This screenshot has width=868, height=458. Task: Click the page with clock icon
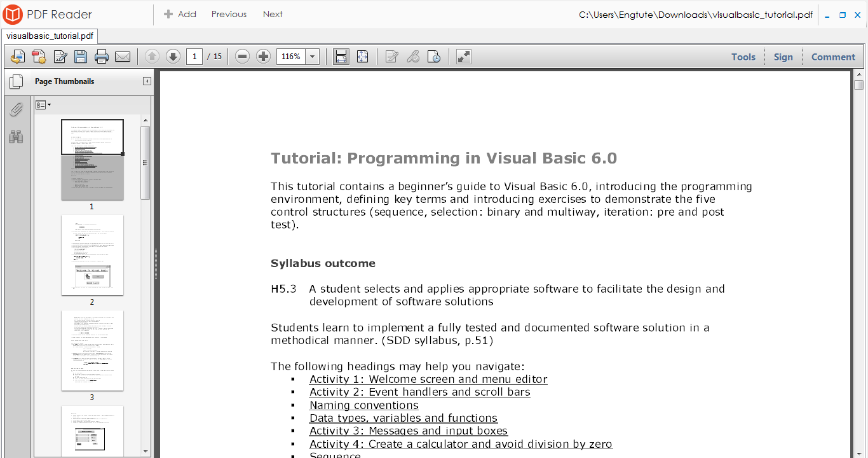coord(434,57)
